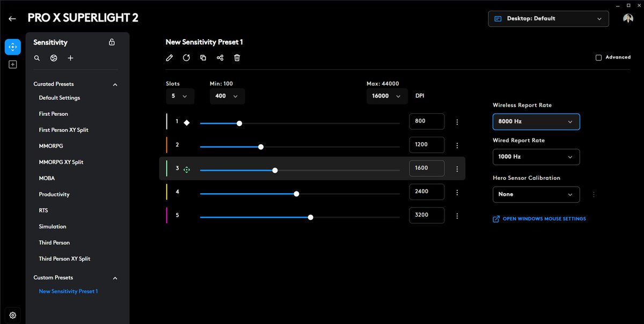The image size is (644, 324).
Task: Click the 2400 DPI value field
Action: click(427, 192)
